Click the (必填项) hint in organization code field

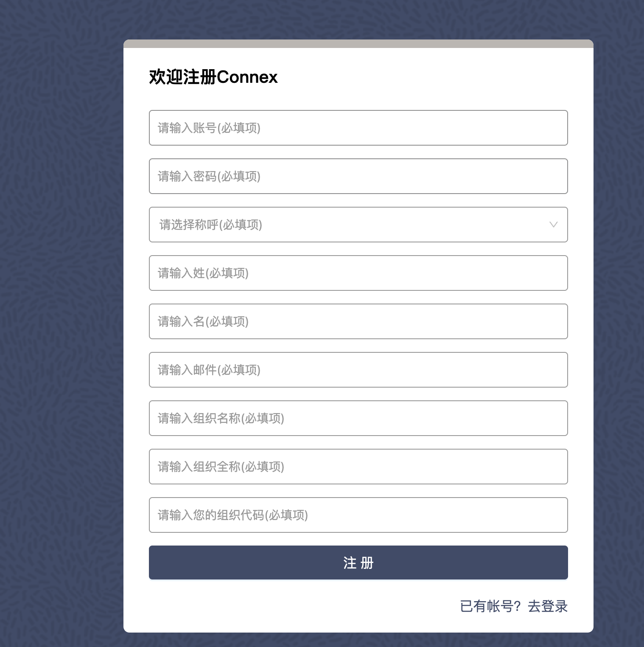click(x=286, y=515)
